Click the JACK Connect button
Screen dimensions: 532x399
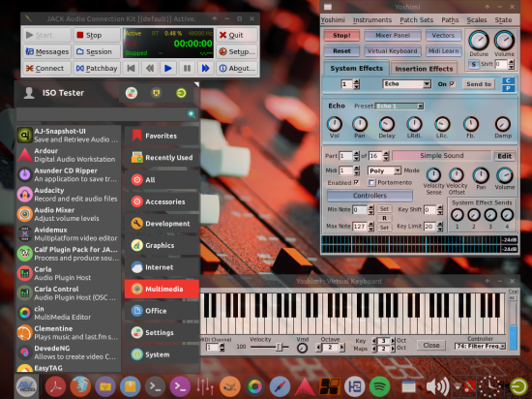[x=47, y=68]
